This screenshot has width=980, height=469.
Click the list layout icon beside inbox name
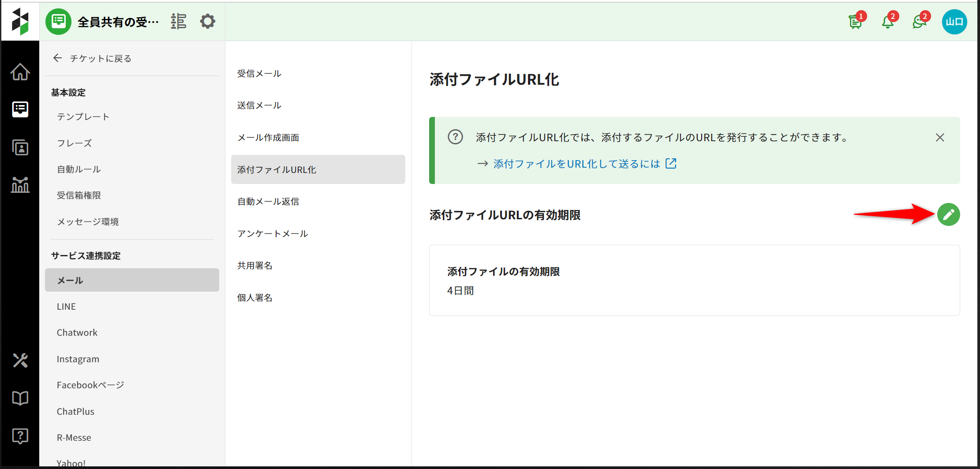click(x=179, y=21)
